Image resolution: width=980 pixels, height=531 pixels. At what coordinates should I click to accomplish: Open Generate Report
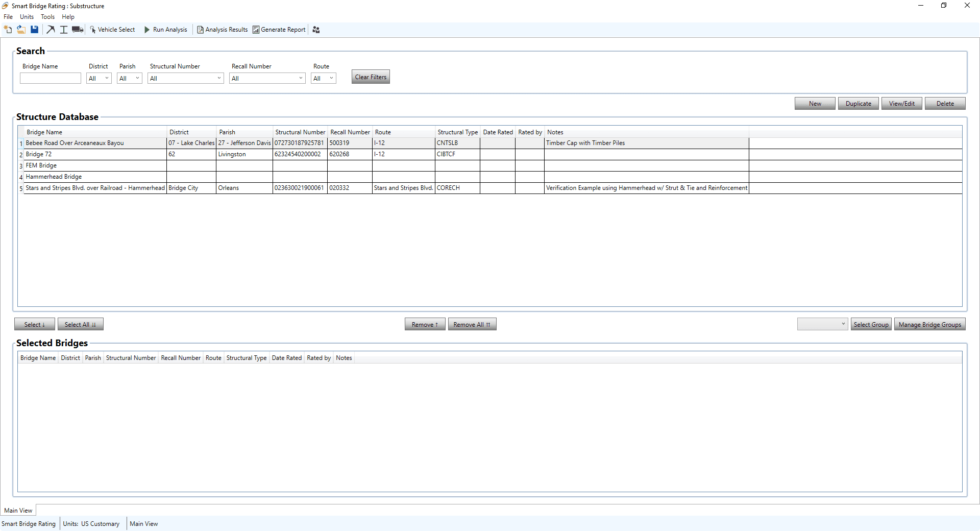[x=279, y=30]
